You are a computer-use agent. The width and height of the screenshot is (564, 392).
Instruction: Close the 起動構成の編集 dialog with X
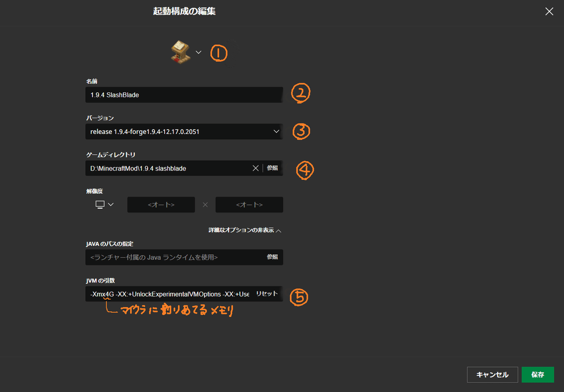549,12
